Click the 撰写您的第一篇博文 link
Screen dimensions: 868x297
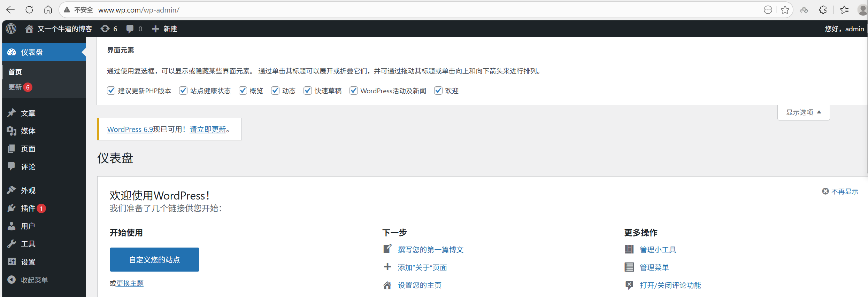click(431, 250)
